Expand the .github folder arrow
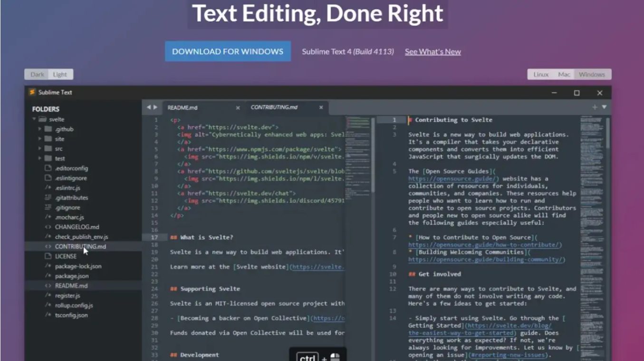The height and width of the screenshot is (361, 644). pyautogui.click(x=40, y=129)
